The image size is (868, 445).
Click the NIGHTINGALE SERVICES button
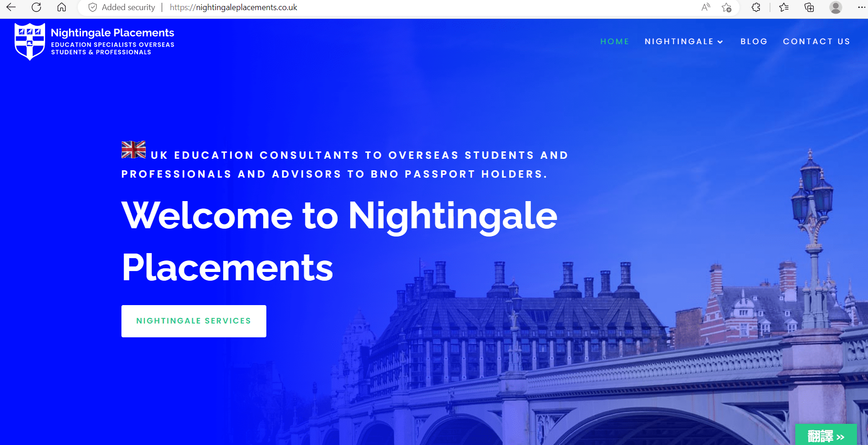(x=194, y=321)
